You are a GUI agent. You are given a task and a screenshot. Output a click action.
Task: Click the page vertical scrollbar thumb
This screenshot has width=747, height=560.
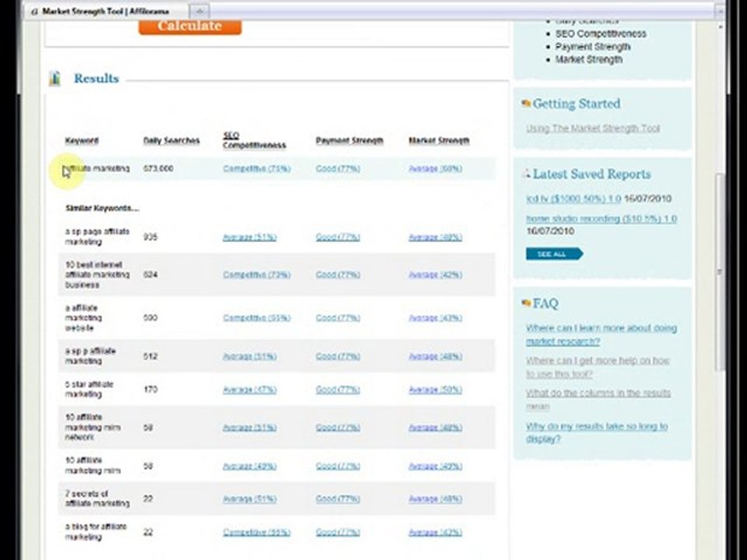(x=720, y=272)
